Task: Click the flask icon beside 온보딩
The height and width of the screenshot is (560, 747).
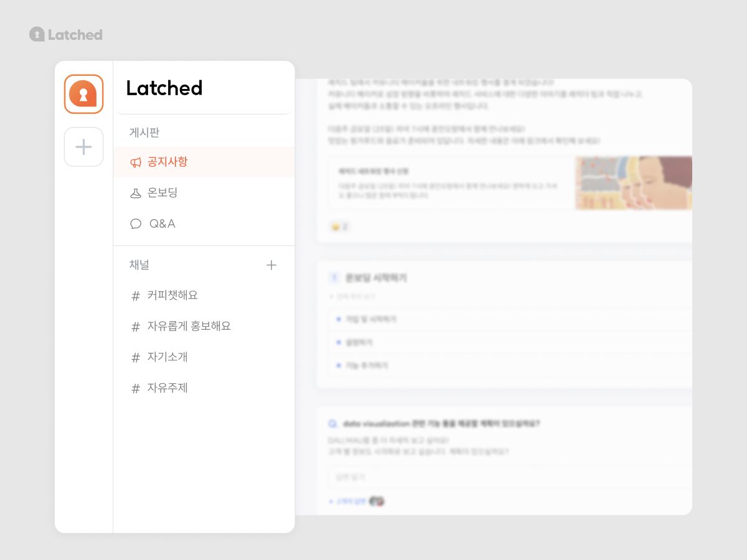Action: (136, 193)
